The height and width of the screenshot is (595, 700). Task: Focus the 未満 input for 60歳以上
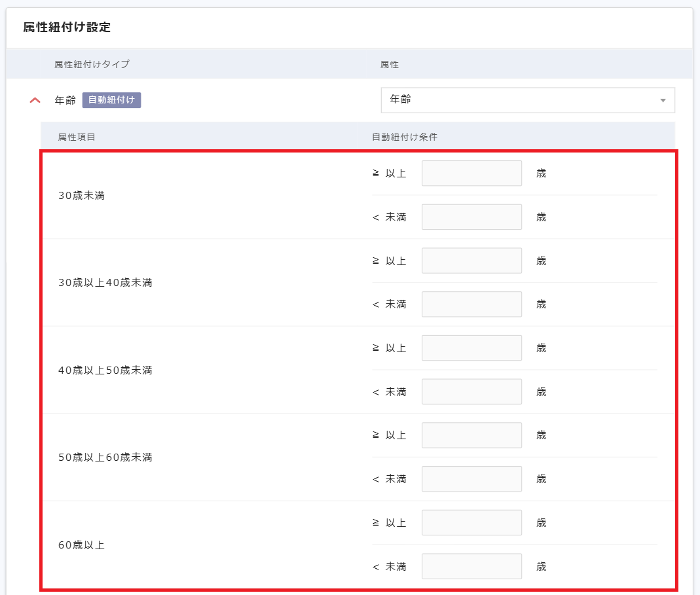tap(471, 566)
